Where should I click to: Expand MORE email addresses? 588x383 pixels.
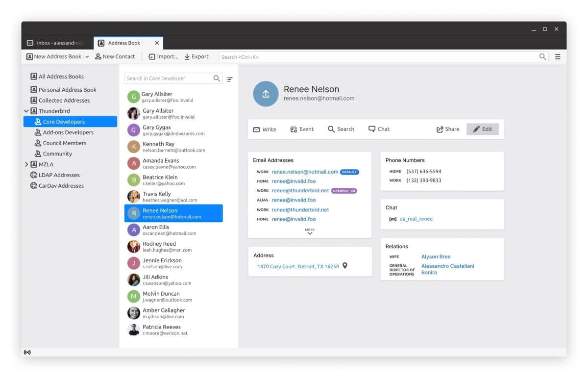pyautogui.click(x=310, y=231)
